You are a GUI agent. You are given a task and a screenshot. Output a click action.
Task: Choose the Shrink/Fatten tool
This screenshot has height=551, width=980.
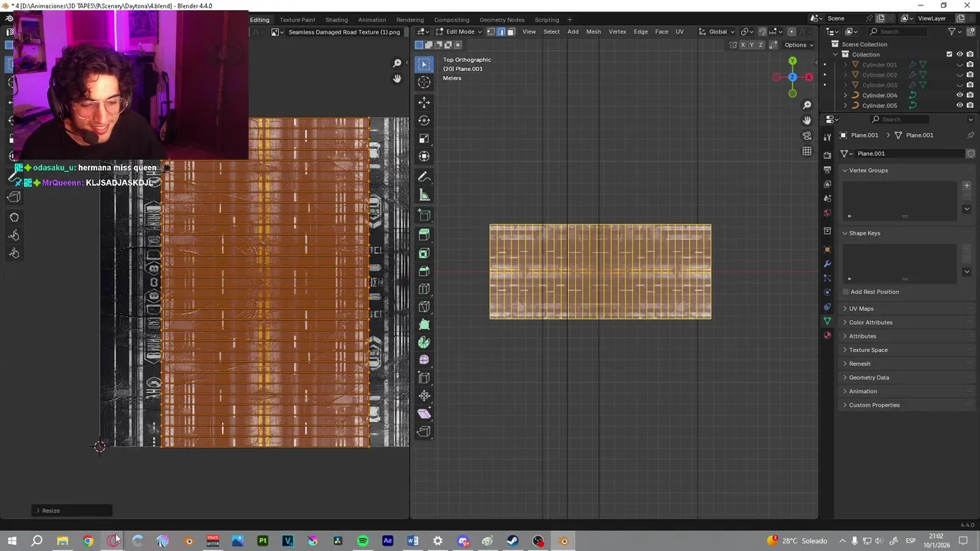[424, 396]
